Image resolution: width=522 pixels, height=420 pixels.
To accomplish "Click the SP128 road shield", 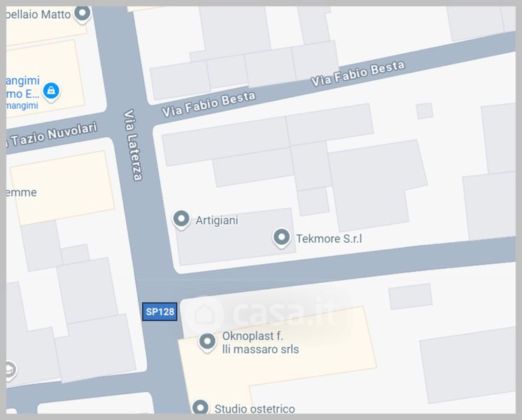I will pos(160,311).
